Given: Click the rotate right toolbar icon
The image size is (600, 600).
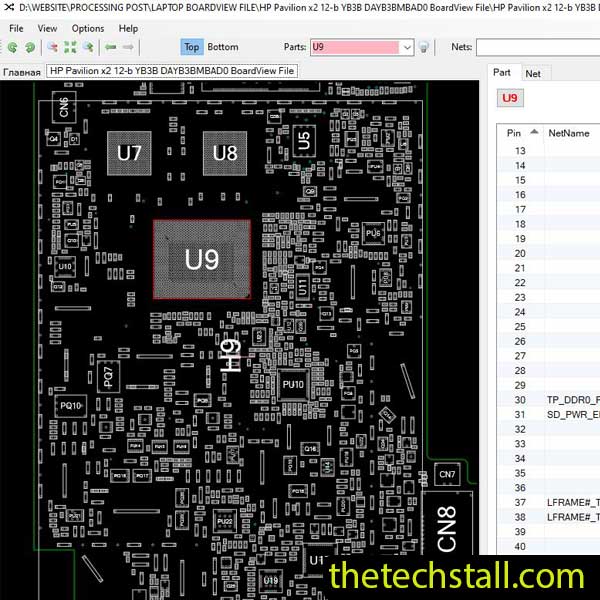Looking at the screenshot, I should pyautogui.click(x=29, y=47).
